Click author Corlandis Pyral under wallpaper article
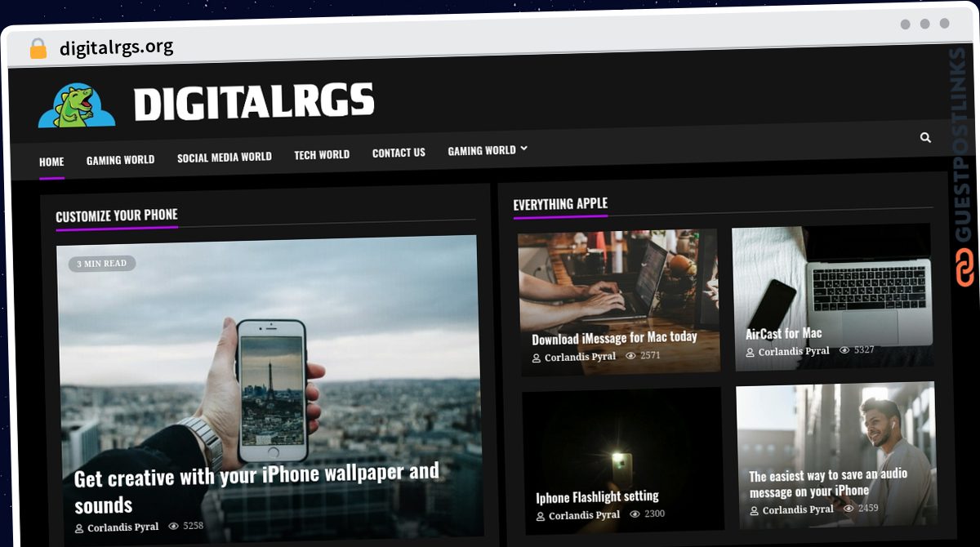980x547 pixels. pyautogui.click(x=123, y=528)
